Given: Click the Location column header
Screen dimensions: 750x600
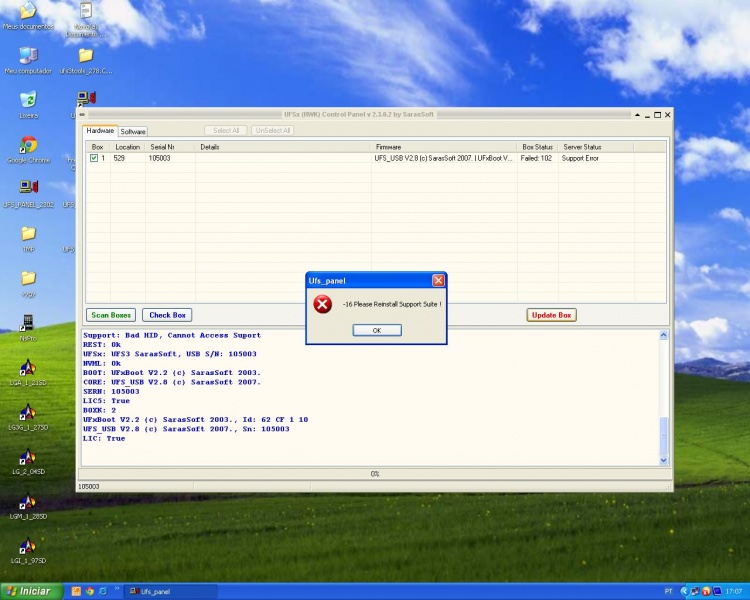Looking at the screenshot, I should [128, 147].
